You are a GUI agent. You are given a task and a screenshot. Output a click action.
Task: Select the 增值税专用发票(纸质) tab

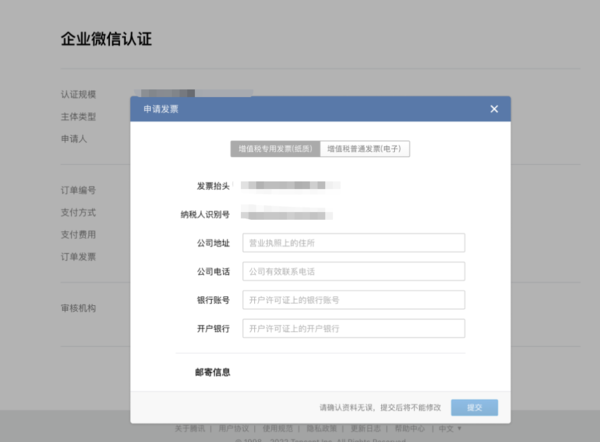point(275,149)
